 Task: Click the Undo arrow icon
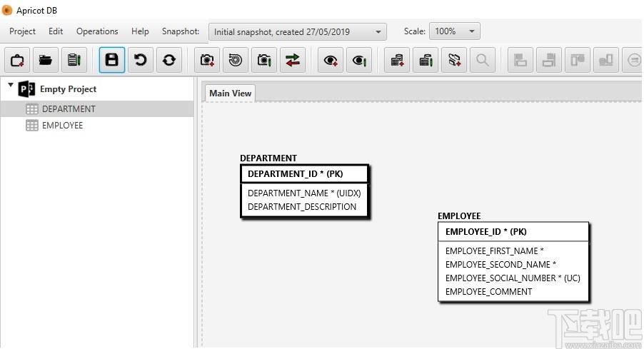pos(141,61)
